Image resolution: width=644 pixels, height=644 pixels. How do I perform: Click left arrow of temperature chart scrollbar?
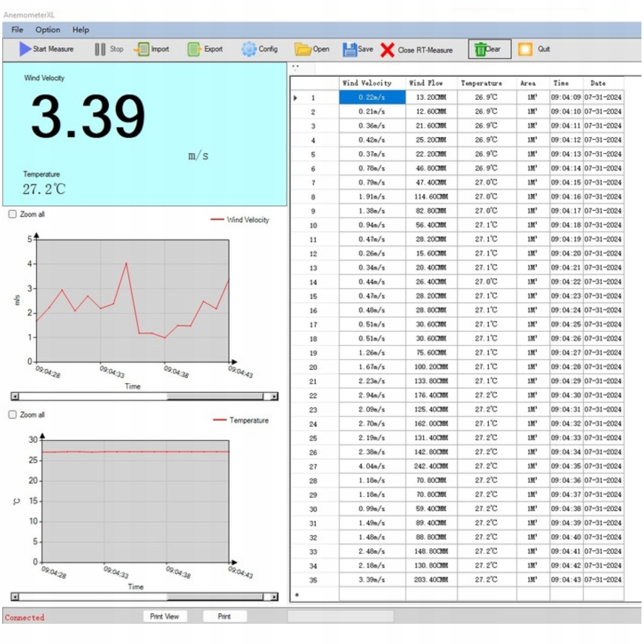(x=15, y=597)
